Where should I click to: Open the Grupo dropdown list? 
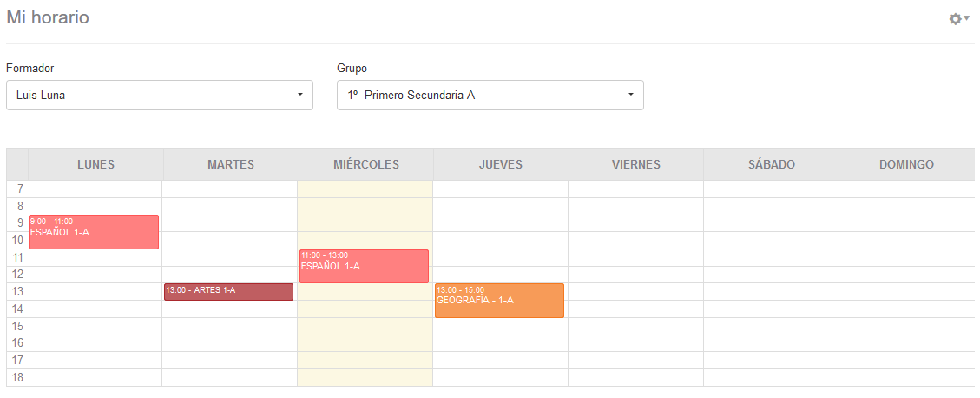[631, 95]
